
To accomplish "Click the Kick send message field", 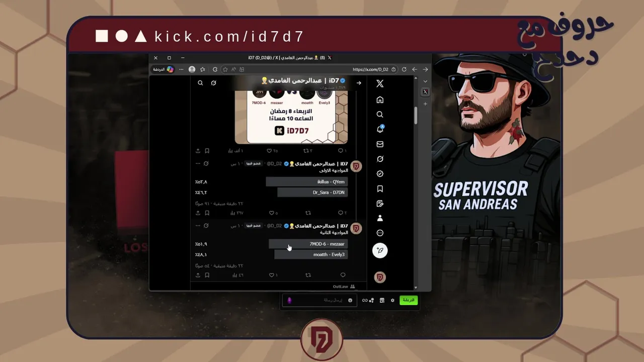I will (x=320, y=300).
